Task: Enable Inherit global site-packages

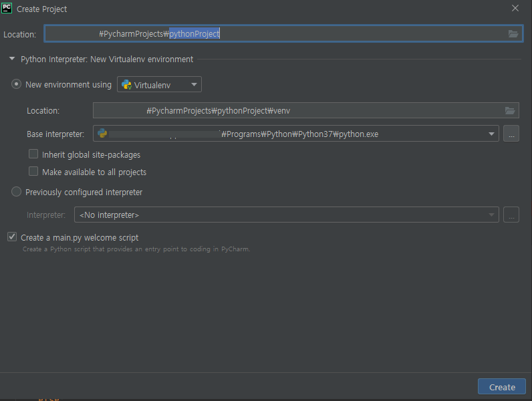Action: coord(33,154)
